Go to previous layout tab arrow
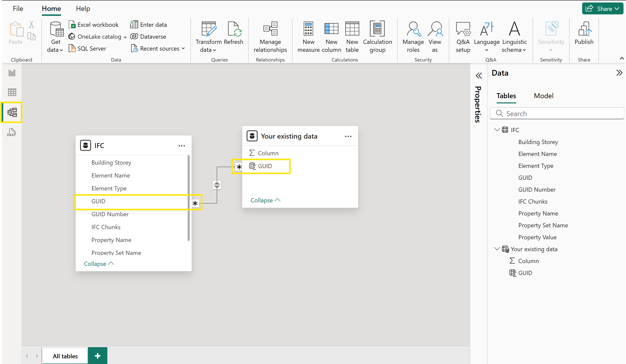The height and width of the screenshot is (364, 626). click(27, 356)
